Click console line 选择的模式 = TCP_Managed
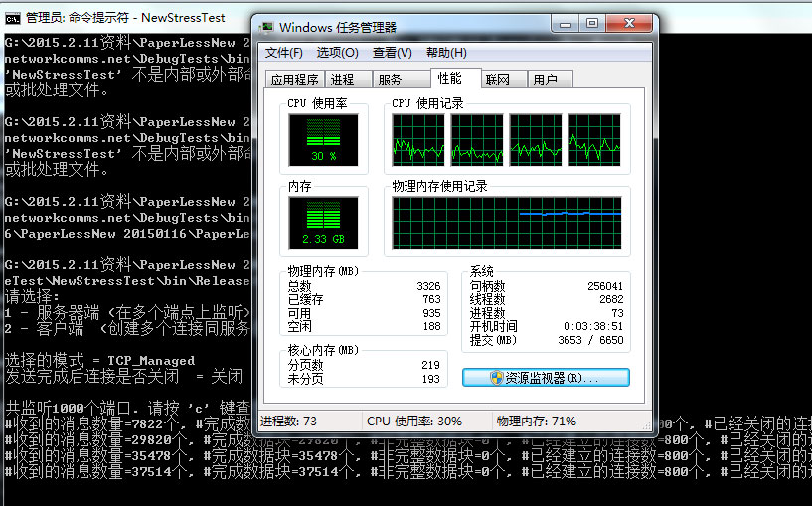The width and height of the screenshot is (812, 506). point(100,361)
